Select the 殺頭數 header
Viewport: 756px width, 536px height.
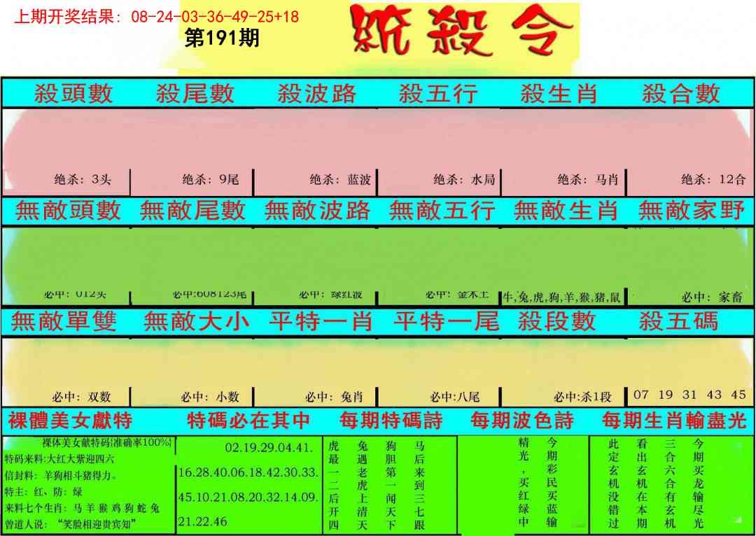point(73,94)
